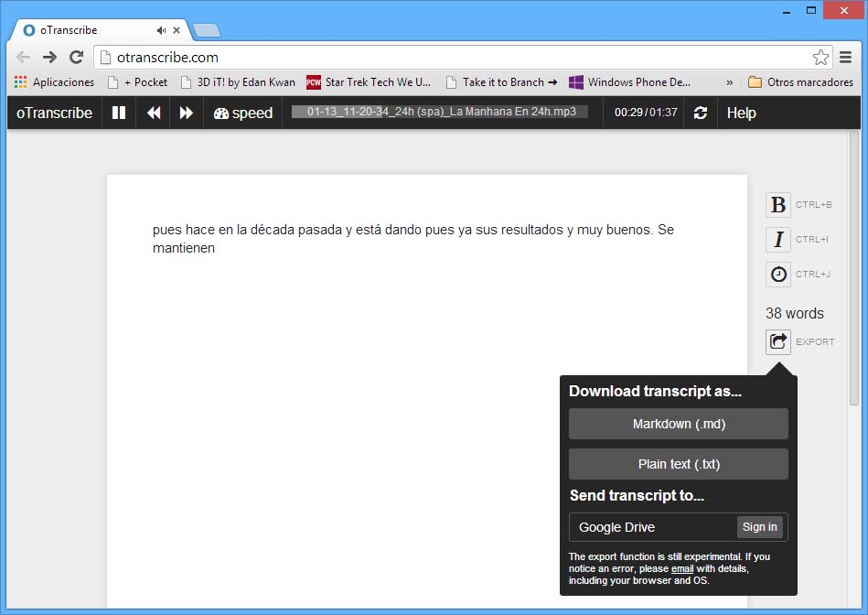Fast-forward the audio with the forward button

(187, 113)
